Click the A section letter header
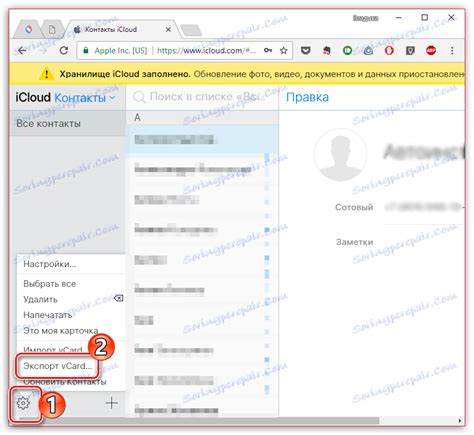The width and height of the screenshot is (474, 435). [137, 117]
